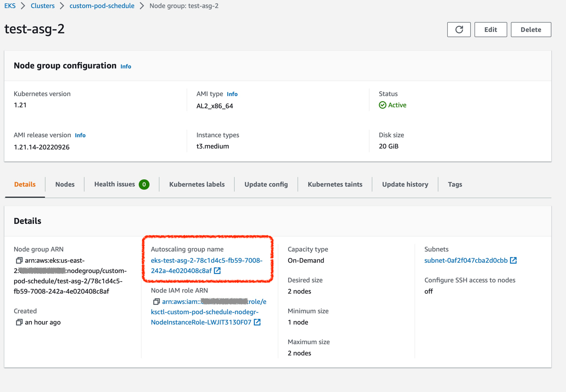Switch to the Nodes tab

coord(65,184)
